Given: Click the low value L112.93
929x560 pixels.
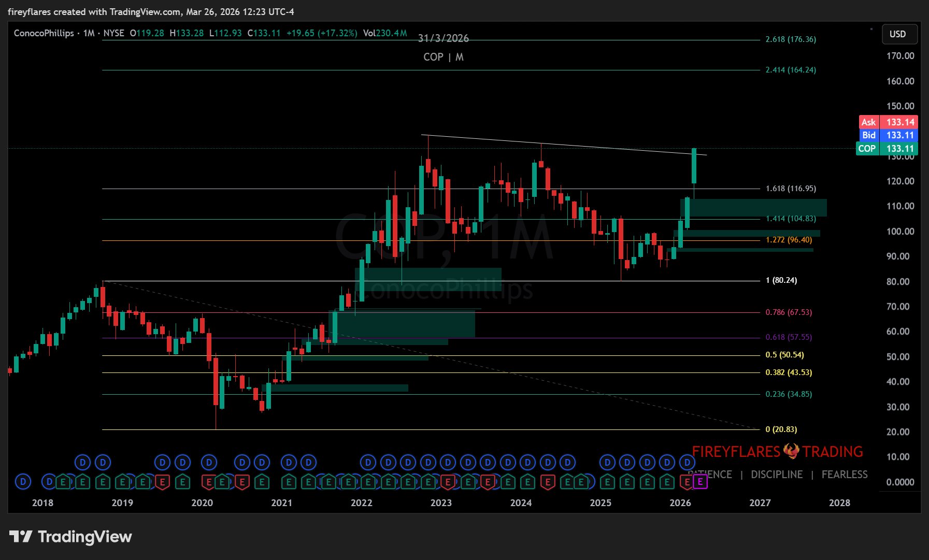Looking at the screenshot, I should pyautogui.click(x=225, y=33).
